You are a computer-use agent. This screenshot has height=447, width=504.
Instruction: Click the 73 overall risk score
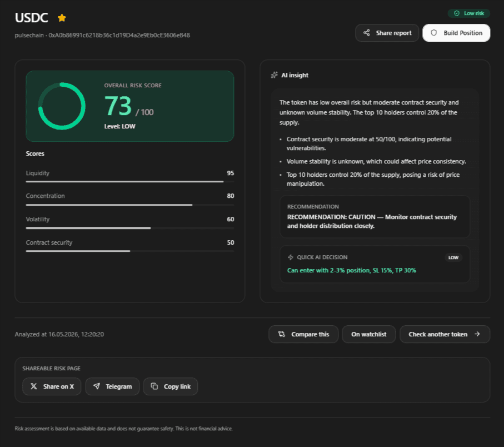point(118,106)
